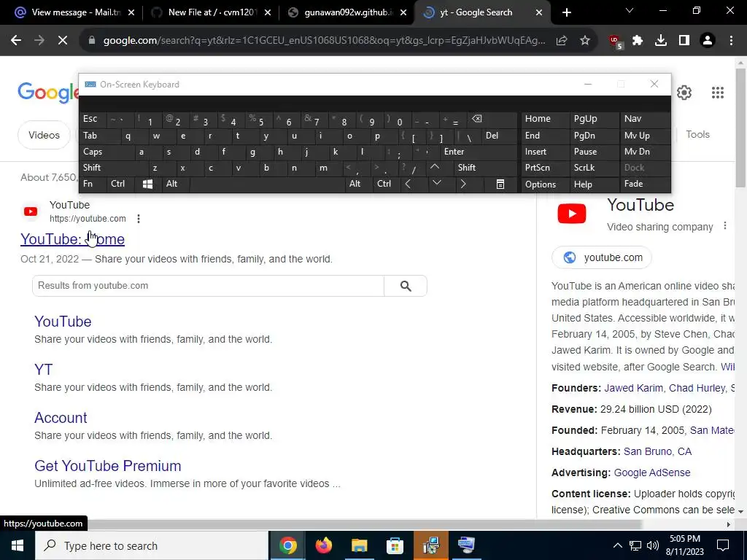The image size is (747, 560).
Task: Open Firefox from the taskbar
Action: point(323,545)
